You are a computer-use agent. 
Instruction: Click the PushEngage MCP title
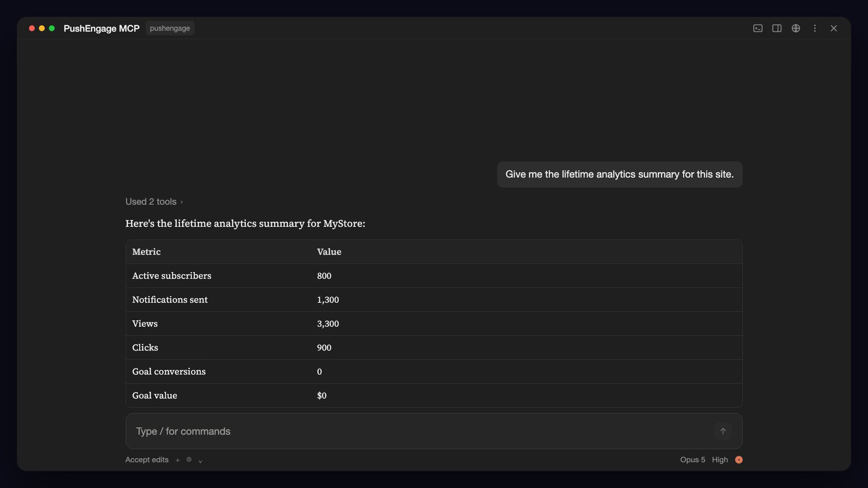pos(102,28)
